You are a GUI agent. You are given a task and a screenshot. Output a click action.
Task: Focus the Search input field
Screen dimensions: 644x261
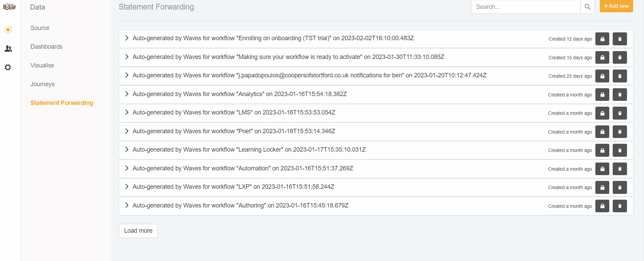(525, 7)
